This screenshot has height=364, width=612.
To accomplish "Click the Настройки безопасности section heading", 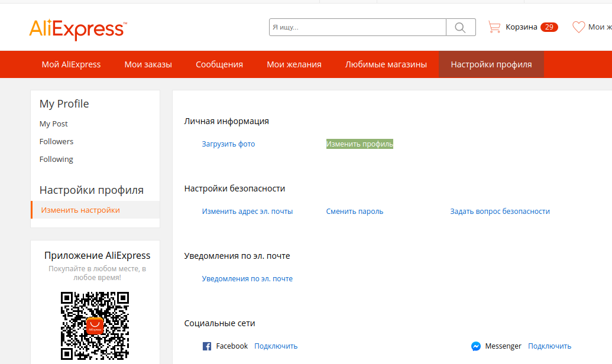I will (235, 188).
